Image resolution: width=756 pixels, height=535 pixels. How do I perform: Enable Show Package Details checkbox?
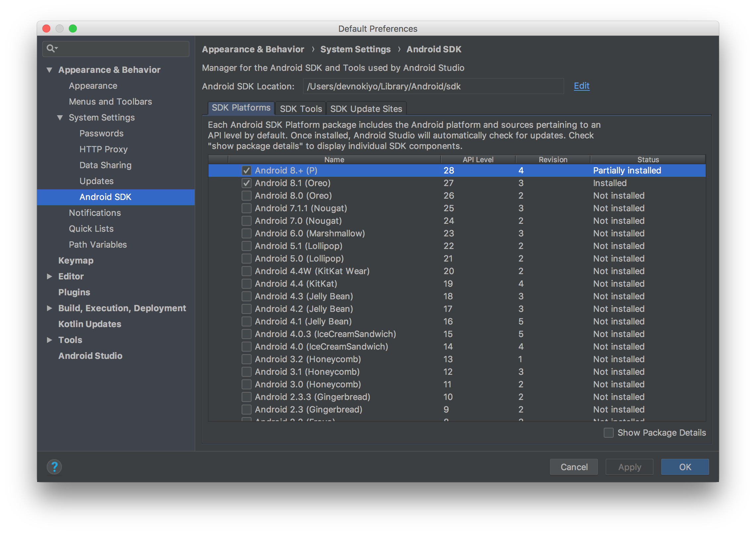tap(608, 433)
